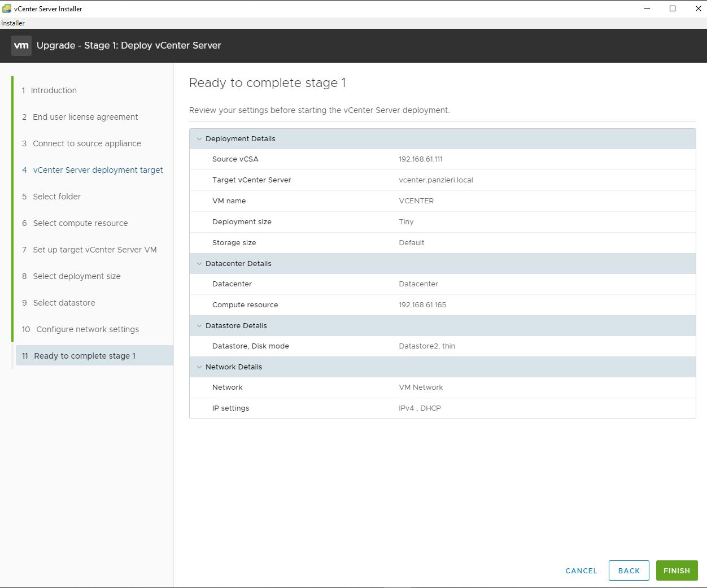
Task: Open the Installer menu
Action: 13,23
